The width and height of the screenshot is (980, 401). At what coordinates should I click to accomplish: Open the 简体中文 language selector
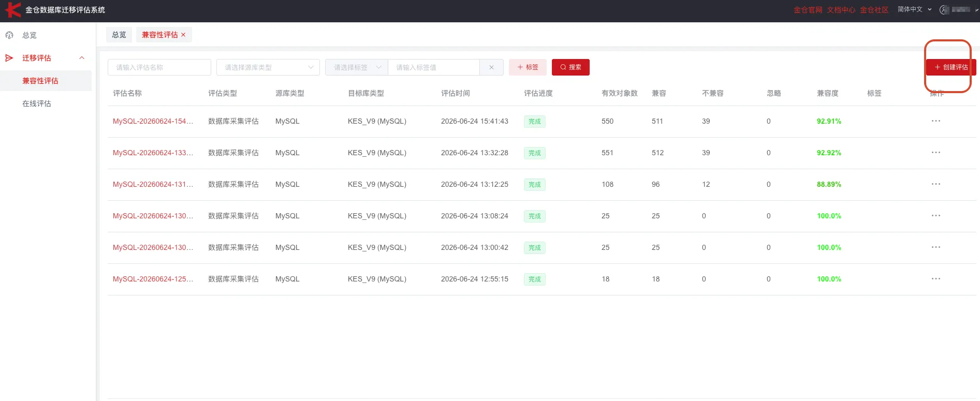[x=914, y=9]
